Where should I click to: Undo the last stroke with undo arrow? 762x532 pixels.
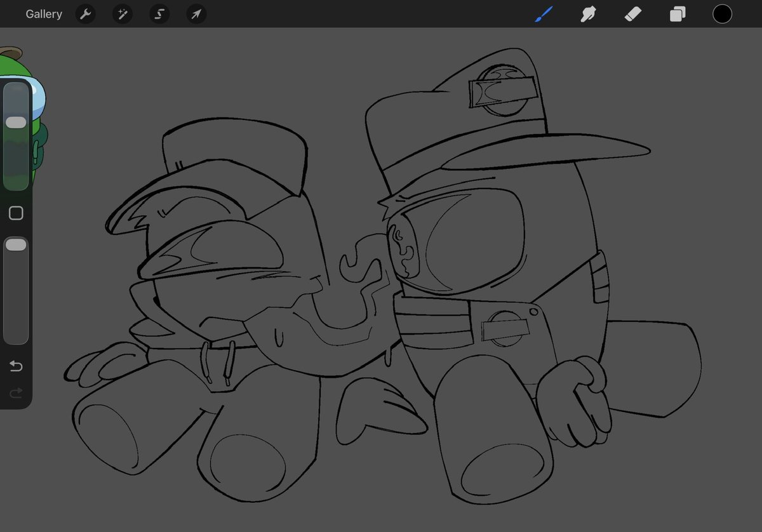click(16, 366)
